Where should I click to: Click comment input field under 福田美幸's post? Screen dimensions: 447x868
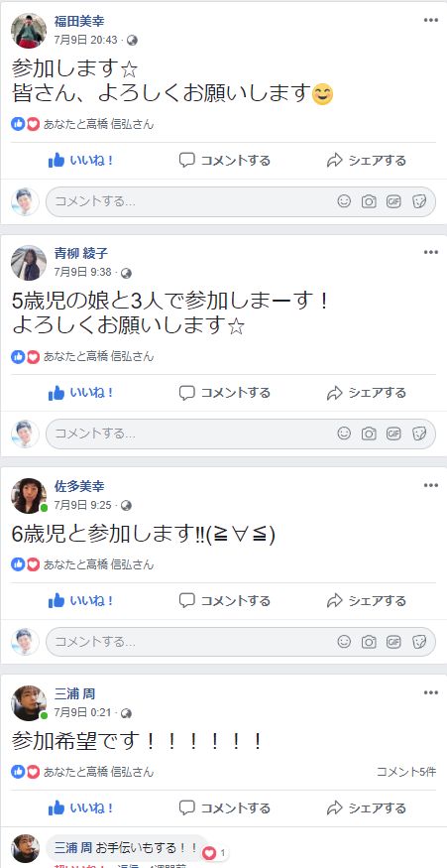click(241, 201)
